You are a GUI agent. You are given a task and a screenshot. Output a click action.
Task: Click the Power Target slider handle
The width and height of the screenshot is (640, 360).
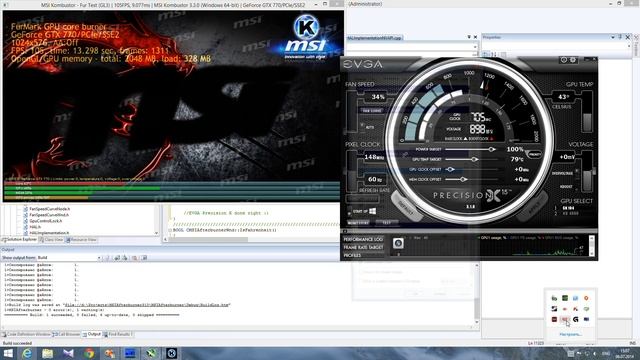(492, 149)
